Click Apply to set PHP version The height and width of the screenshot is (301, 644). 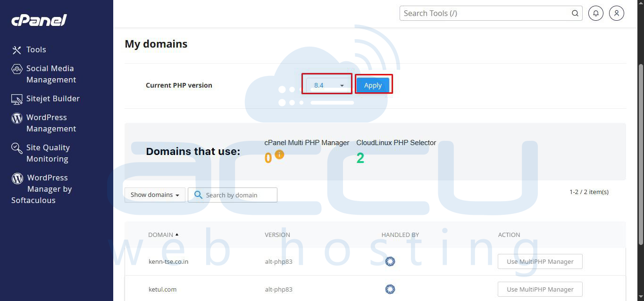click(x=373, y=85)
